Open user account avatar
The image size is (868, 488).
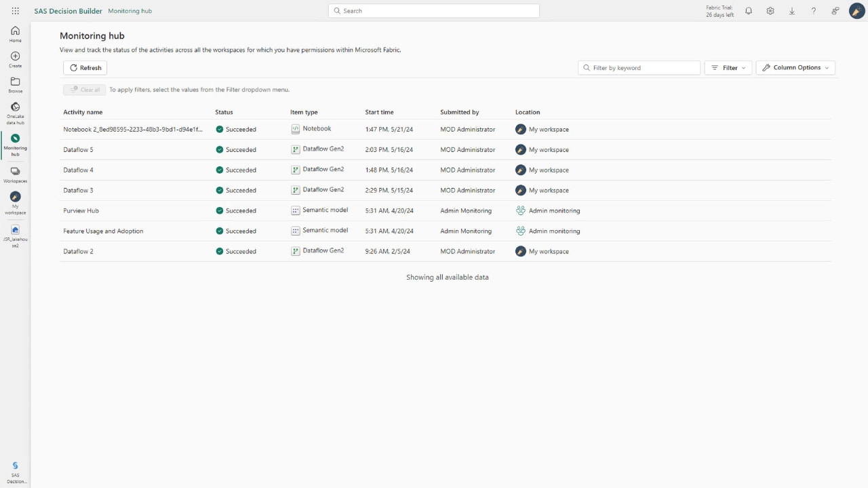point(856,11)
